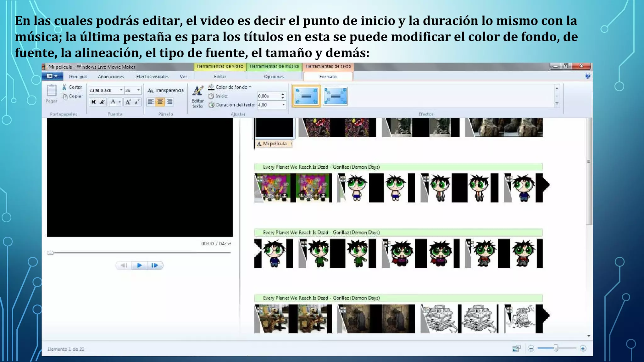Viewport: 644px width, 362px height.
Task: Click the storyboard scroll down arrow
Action: coord(589,336)
